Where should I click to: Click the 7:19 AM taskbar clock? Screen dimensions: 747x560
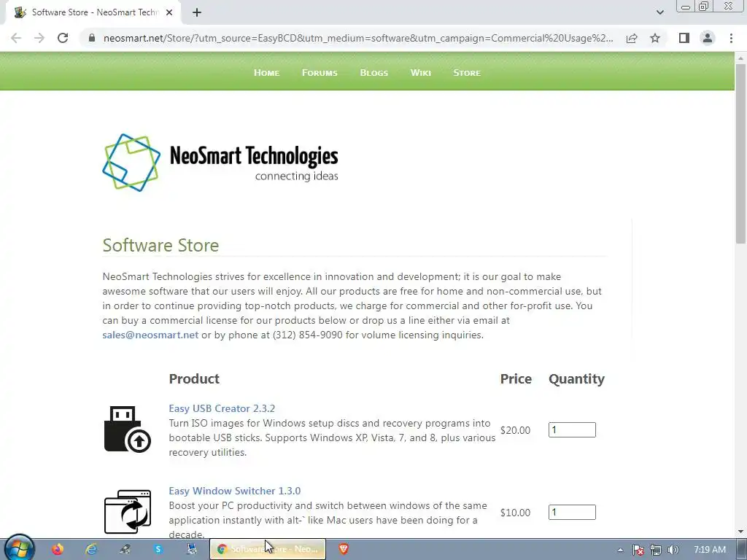(709, 550)
